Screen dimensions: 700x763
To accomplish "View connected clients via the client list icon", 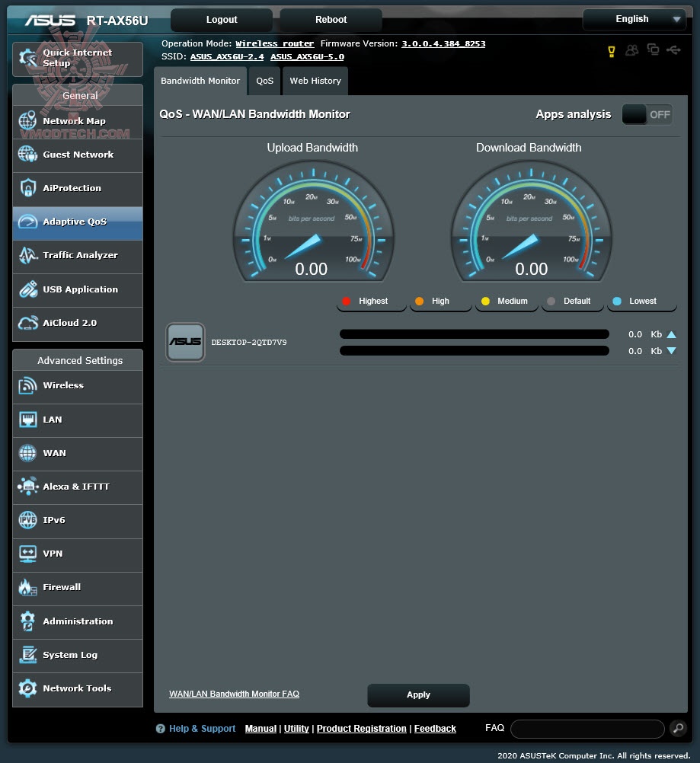I will 631,50.
